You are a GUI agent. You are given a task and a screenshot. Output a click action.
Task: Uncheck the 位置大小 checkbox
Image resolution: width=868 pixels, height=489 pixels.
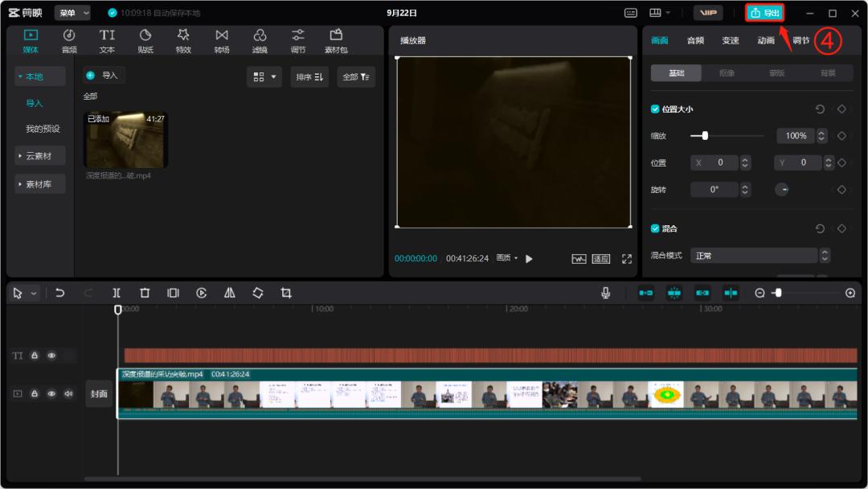tap(655, 109)
